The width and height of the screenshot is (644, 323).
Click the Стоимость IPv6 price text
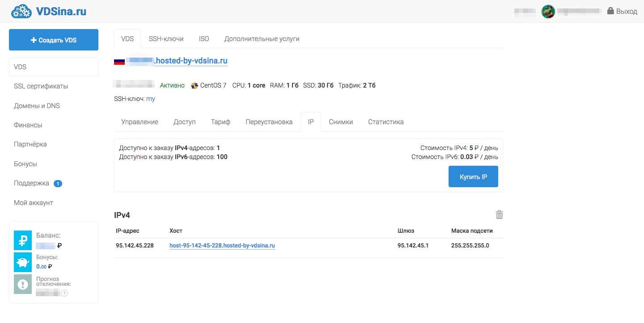pyautogui.click(x=455, y=157)
